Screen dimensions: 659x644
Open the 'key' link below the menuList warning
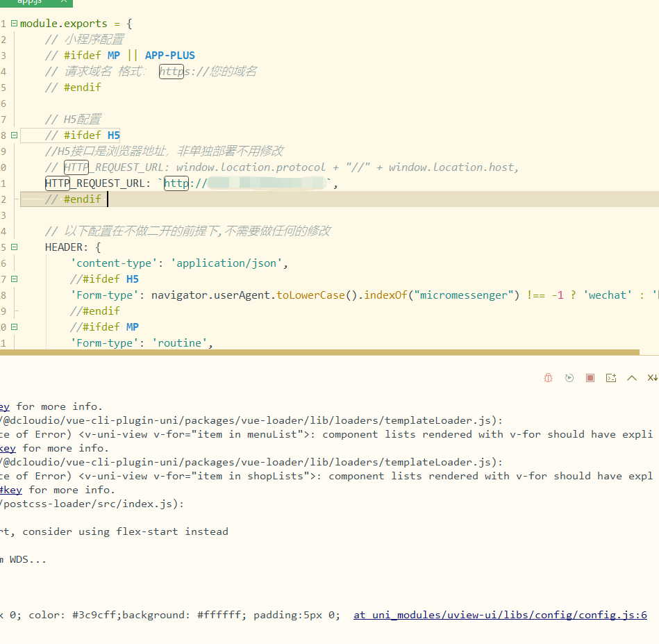pyautogui.click(x=8, y=449)
